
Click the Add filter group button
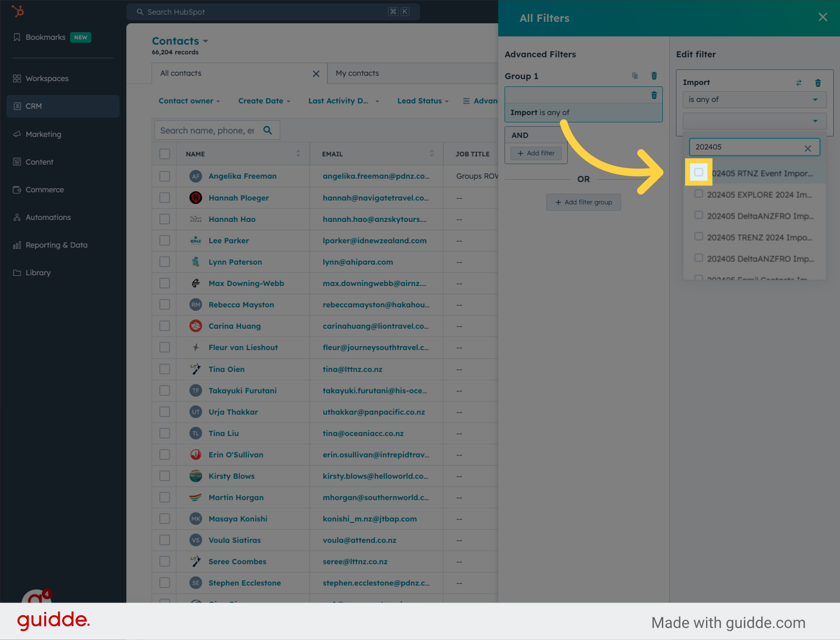pyautogui.click(x=583, y=202)
